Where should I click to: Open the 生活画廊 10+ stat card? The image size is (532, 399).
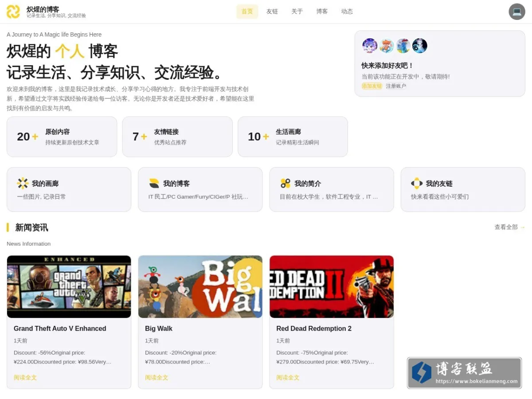[x=293, y=137]
